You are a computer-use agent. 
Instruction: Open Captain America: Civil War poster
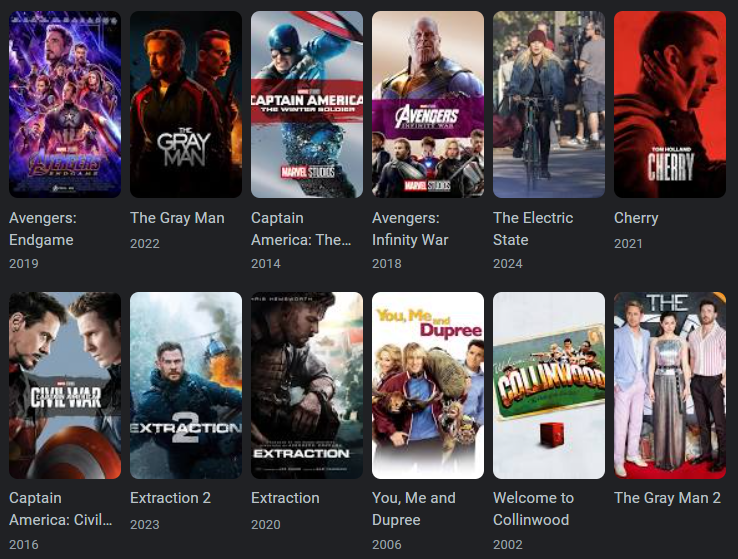coord(65,385)
